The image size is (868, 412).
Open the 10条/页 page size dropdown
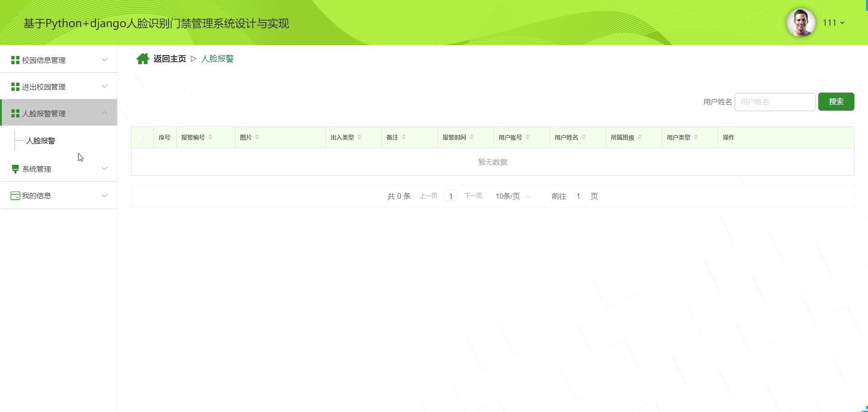(512, 196)
